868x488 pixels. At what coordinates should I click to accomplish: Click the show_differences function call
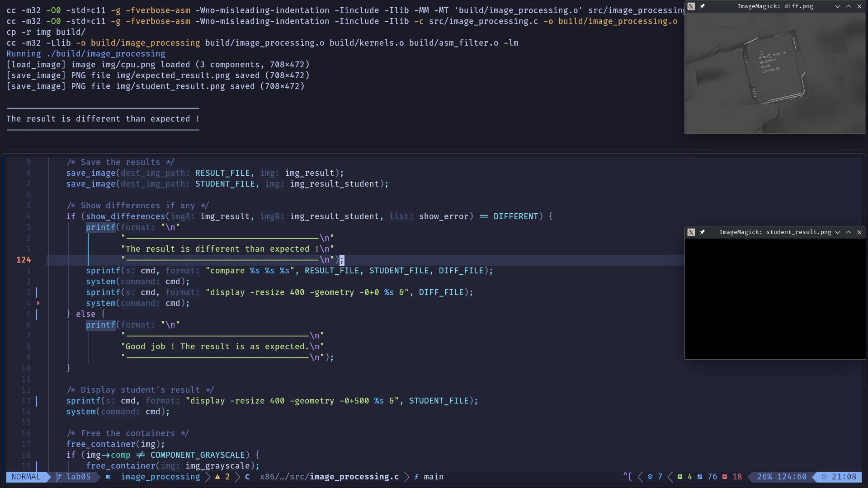[125, 216]
